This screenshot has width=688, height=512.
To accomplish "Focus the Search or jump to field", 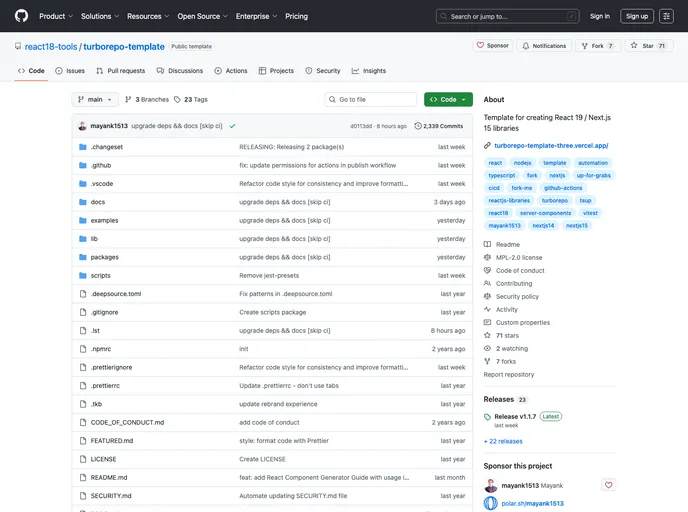I will coord(508,16).
